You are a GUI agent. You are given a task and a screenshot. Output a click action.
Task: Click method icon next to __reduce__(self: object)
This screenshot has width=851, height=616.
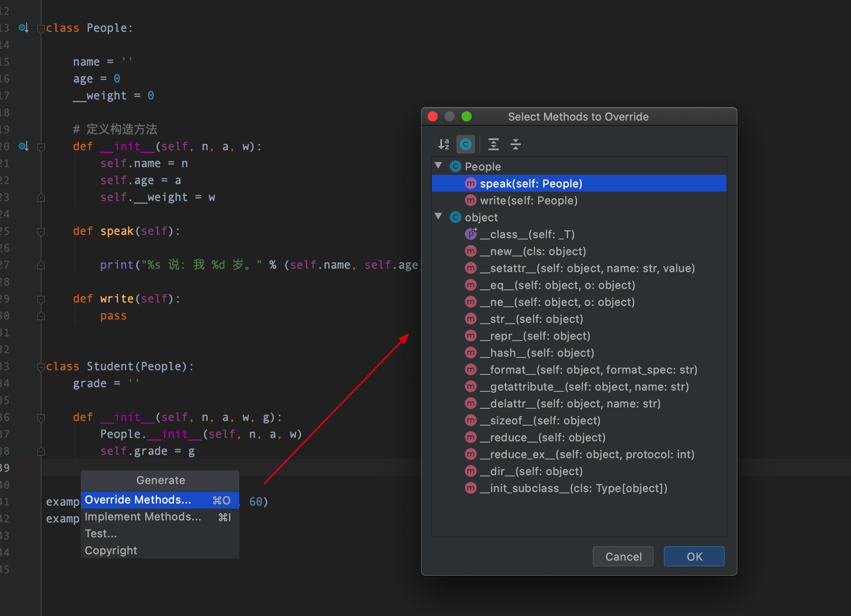tap(471, 437)
